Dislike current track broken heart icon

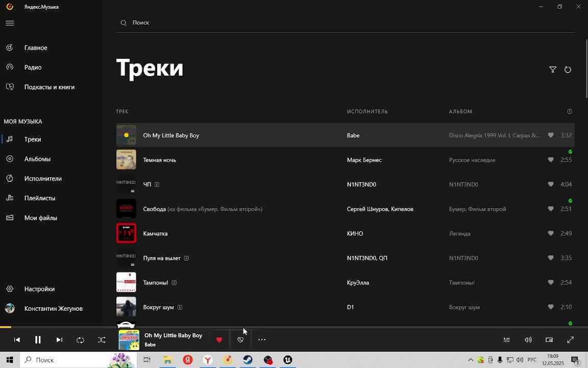pos(240,340)
